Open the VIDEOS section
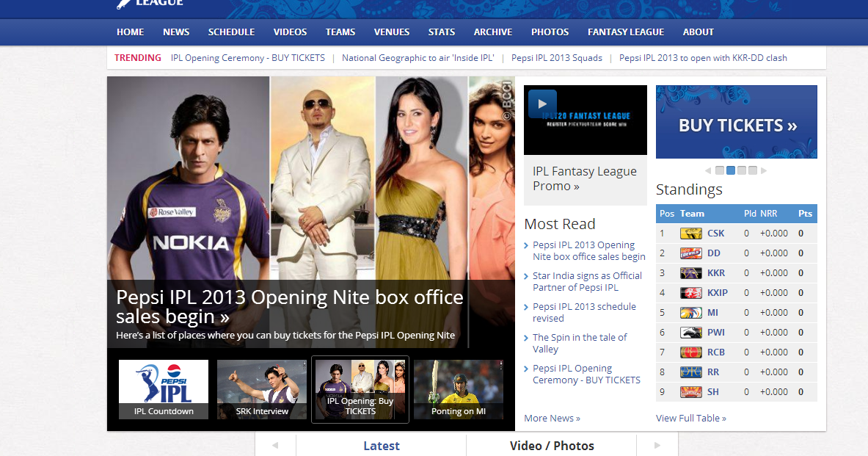This screenshot has height=456, width=868. coord(290,32)
